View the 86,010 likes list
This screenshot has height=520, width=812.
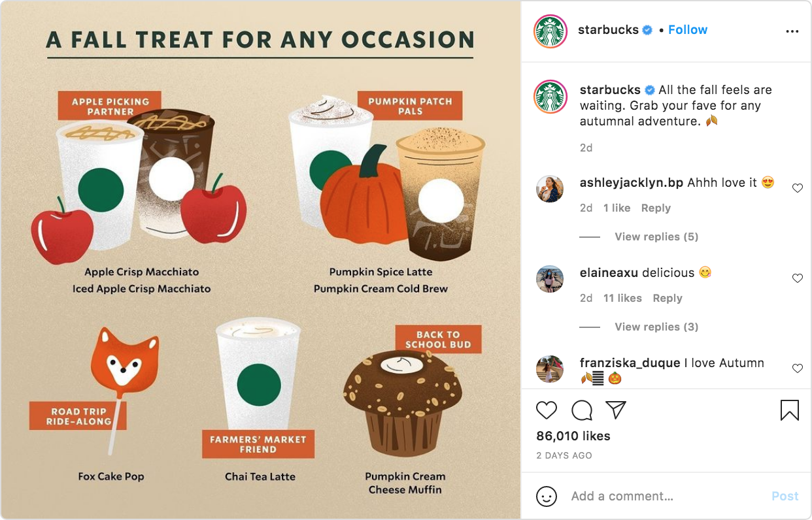click(x=571, y=435)
